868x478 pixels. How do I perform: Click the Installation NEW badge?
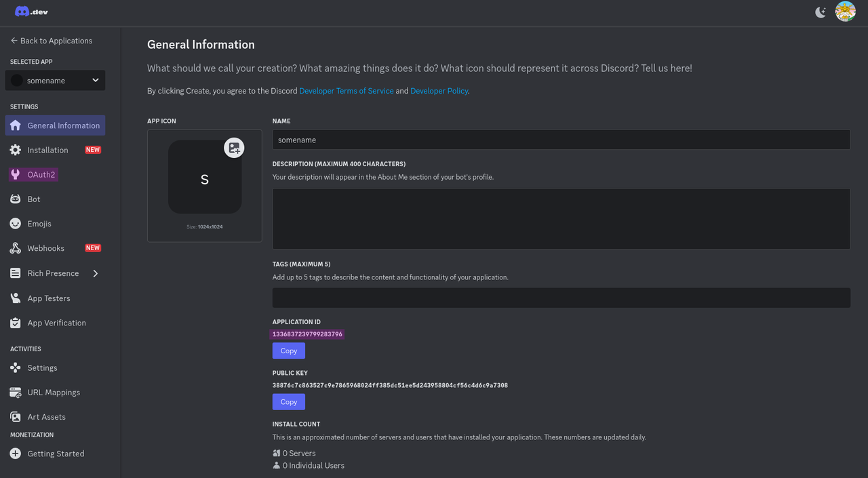tap(93, 150)
